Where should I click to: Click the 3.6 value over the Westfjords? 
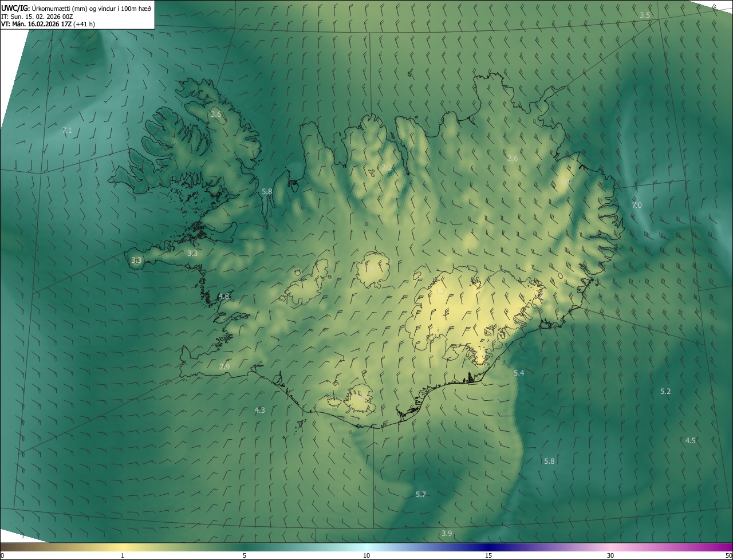[x=216, y=115]
